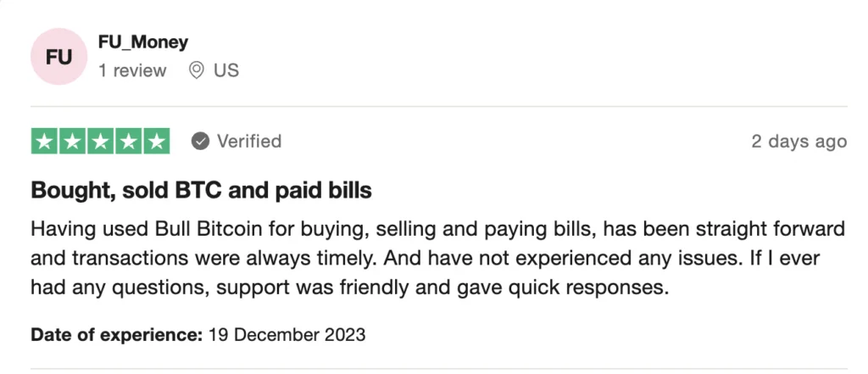Screen dimensions: 868x374
Task: Click the Verified label text
Action: (x=249, y=141)
